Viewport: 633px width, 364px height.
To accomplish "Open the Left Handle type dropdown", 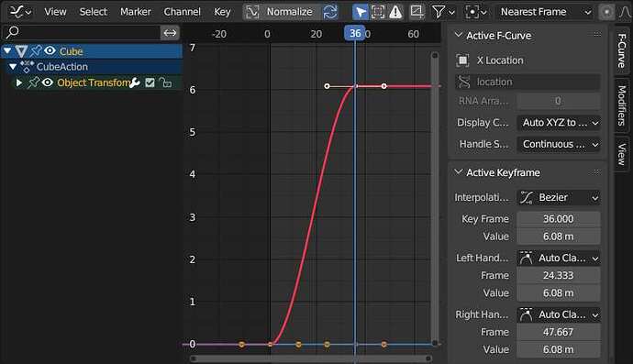I will (559, 258).
